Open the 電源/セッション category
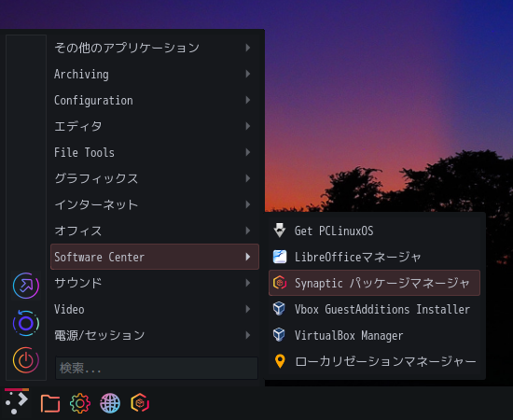The height and width of the screenshot is (420, 513). (x=155, y=335)
